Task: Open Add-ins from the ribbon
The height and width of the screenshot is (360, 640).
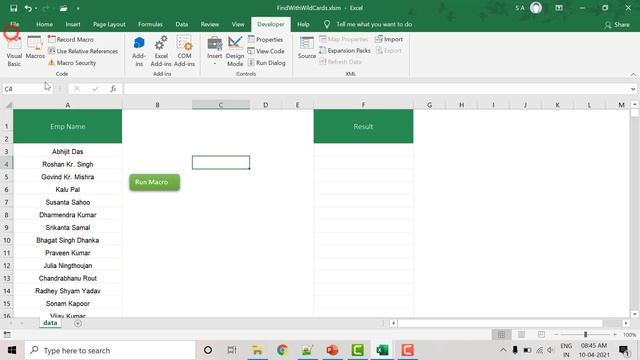Action: pos(139,51)
